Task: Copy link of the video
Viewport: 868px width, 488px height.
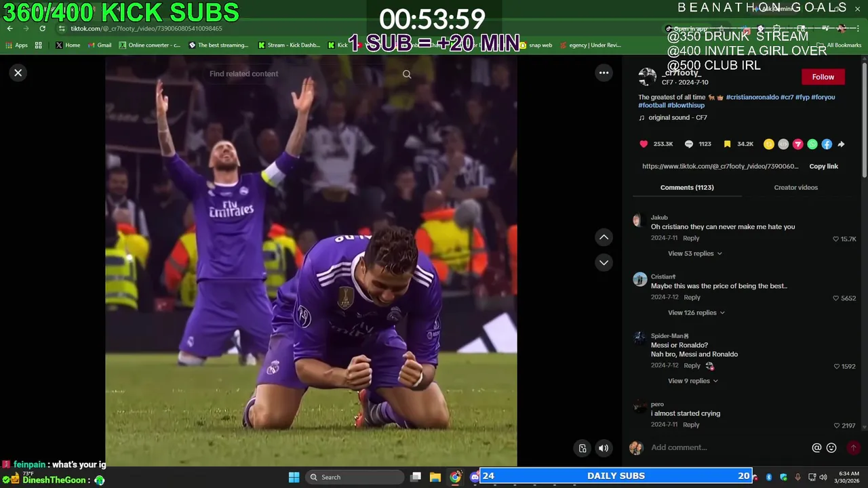Action: 823,166
